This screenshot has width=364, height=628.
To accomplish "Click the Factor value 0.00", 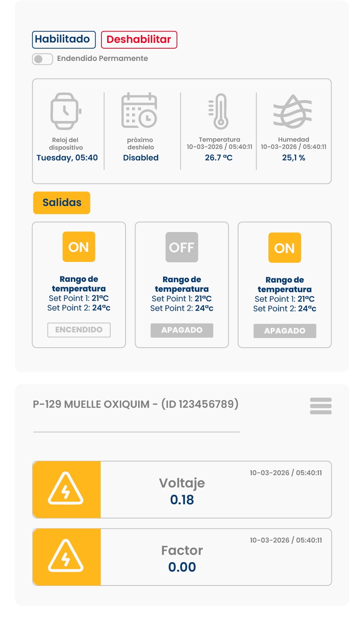I will point(182,567).
